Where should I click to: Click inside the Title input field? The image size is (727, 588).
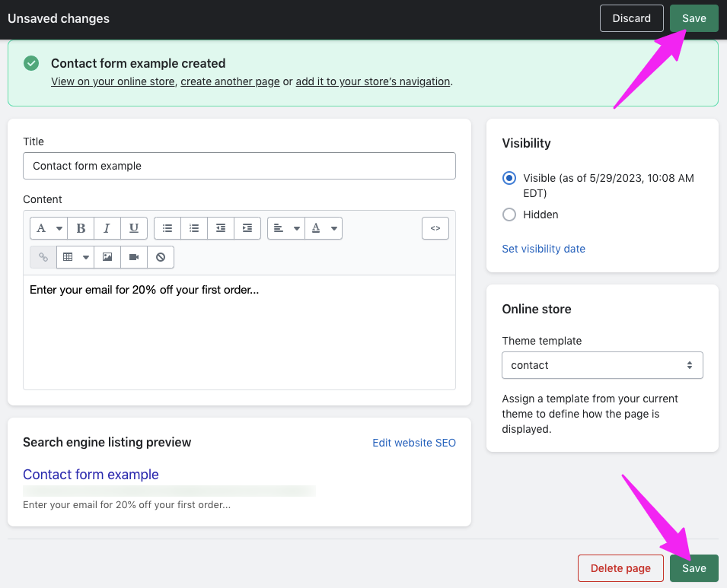[239, 166]
